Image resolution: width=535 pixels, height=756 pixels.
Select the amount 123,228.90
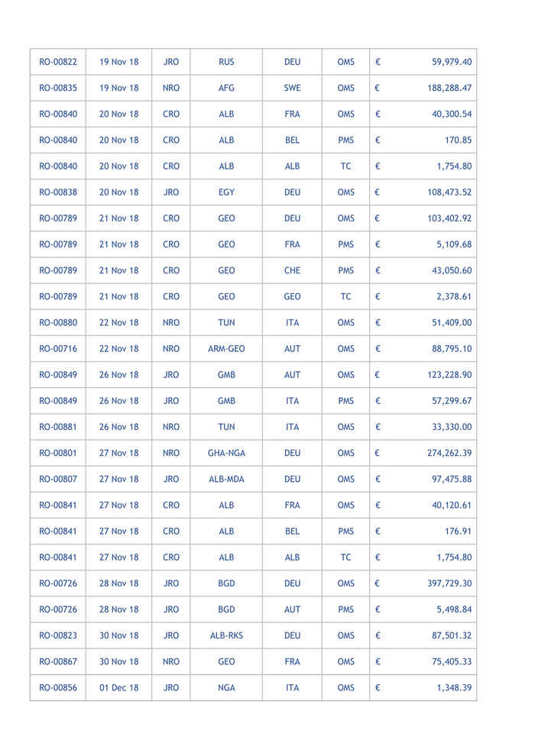click(x=449, y=375)
